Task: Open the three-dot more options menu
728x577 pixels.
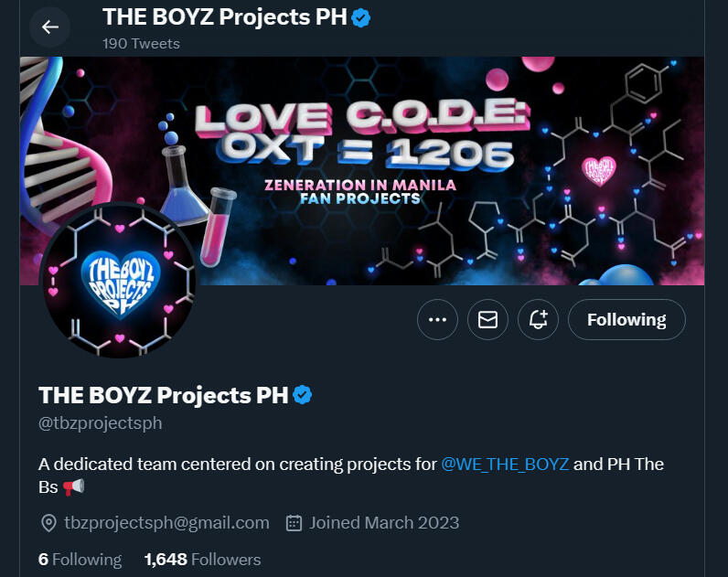Action: [437, 319]
